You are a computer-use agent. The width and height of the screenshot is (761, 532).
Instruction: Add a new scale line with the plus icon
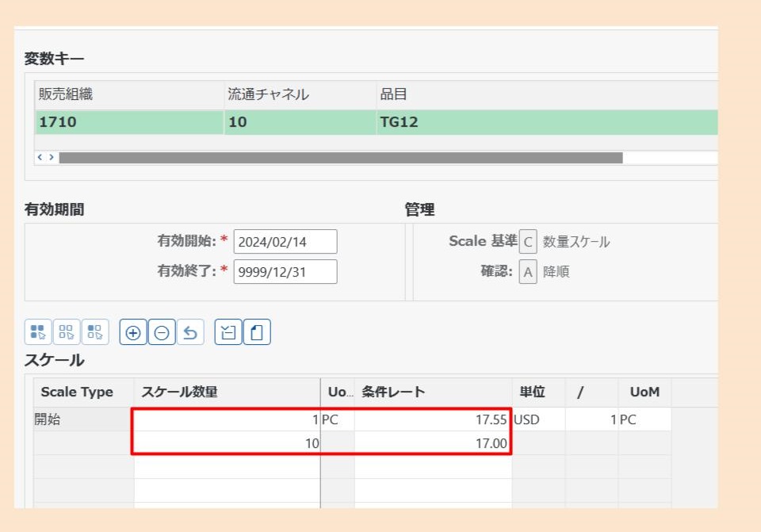point(132,332)
